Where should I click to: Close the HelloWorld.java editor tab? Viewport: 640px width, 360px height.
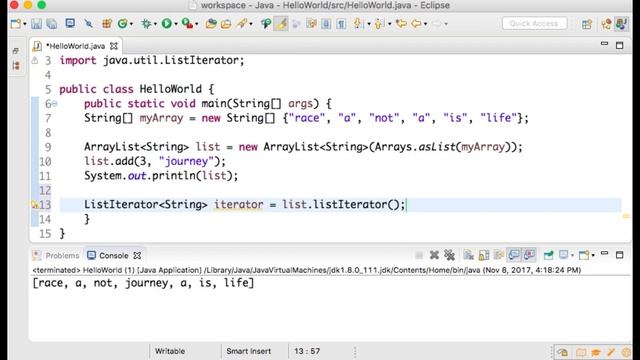(114, 46)
